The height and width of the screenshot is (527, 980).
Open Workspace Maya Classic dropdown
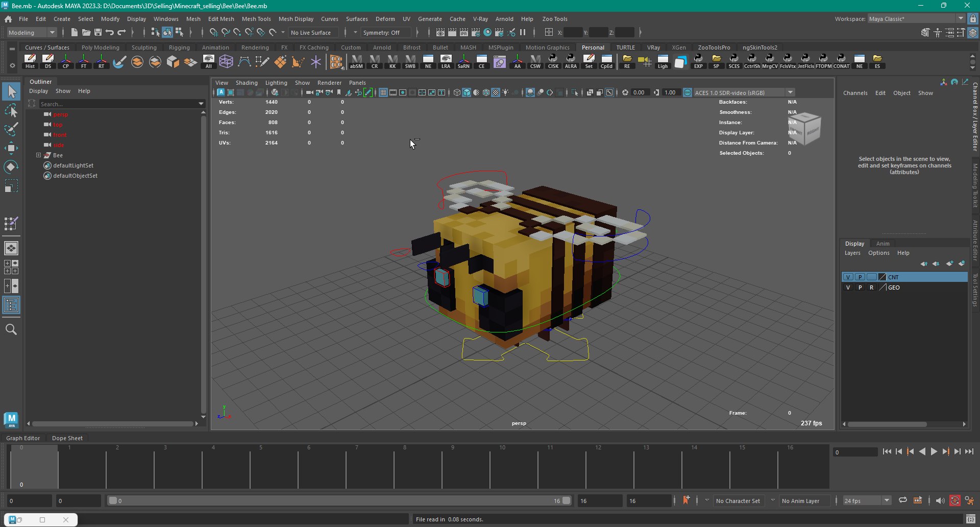pos(916,19)
